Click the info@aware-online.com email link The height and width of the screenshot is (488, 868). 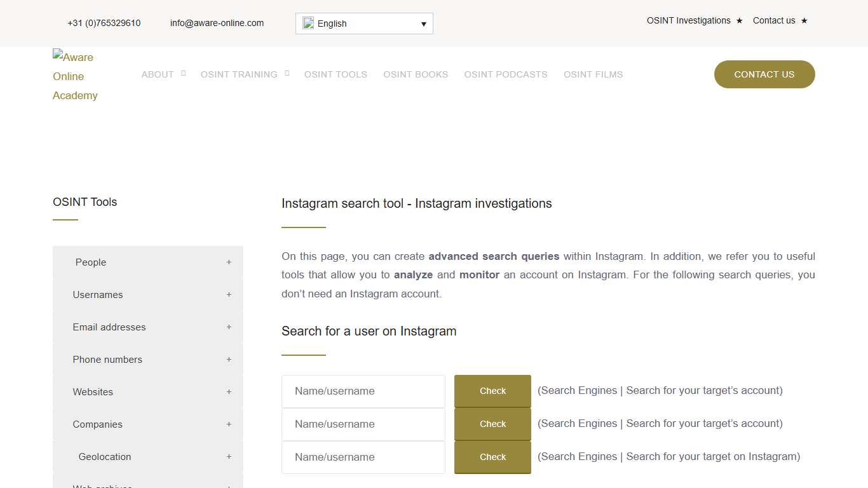coord(217,23)
